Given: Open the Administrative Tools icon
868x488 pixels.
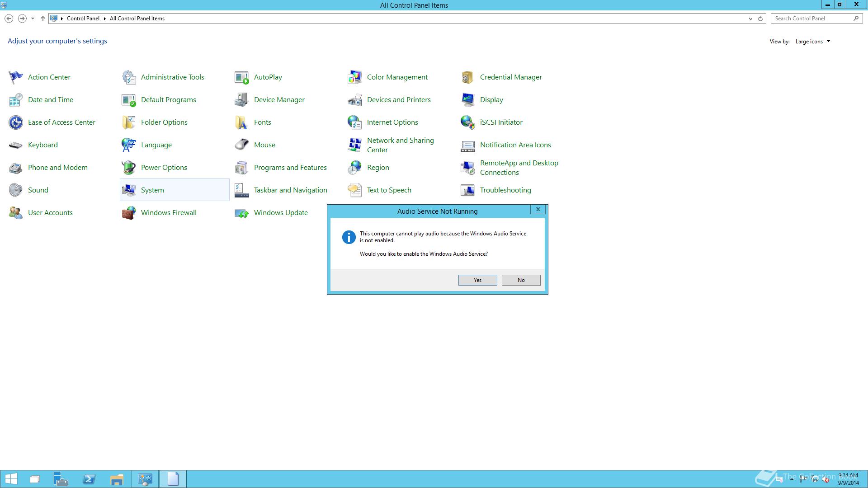Looking at the screenshot, I should coord(129,77).
